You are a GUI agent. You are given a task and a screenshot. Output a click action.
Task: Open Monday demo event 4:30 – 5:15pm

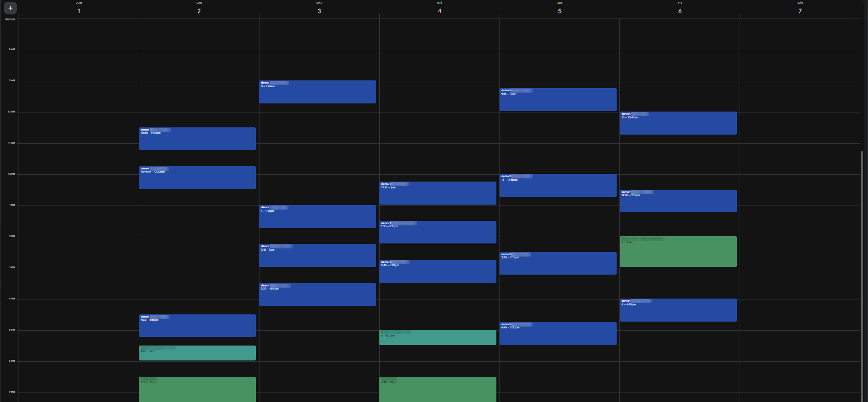pos(197,326)
